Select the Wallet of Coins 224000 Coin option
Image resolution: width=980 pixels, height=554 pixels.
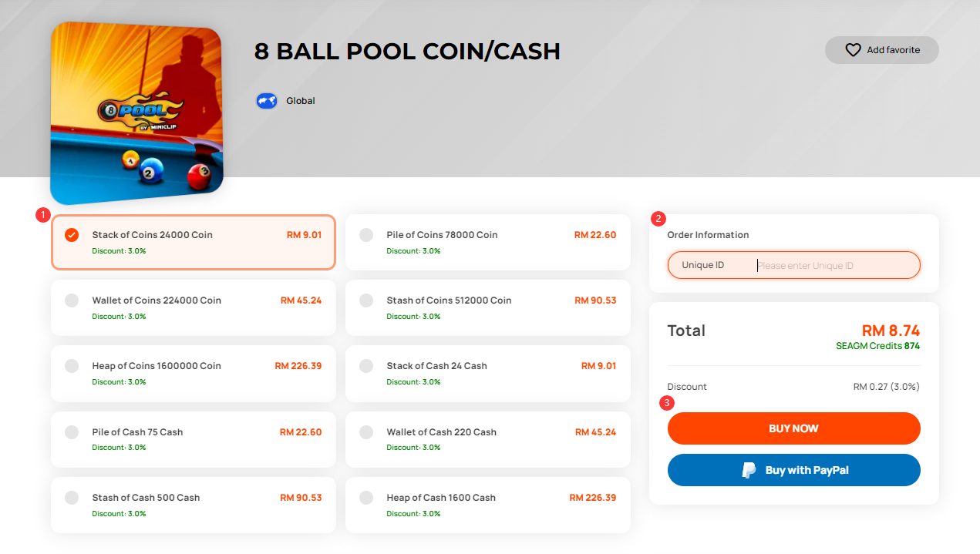click(x=193, y=307)
